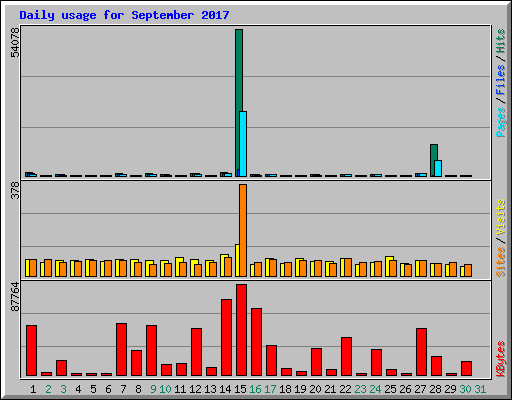Click day label 6 on the x-axis

click(108, 389)
